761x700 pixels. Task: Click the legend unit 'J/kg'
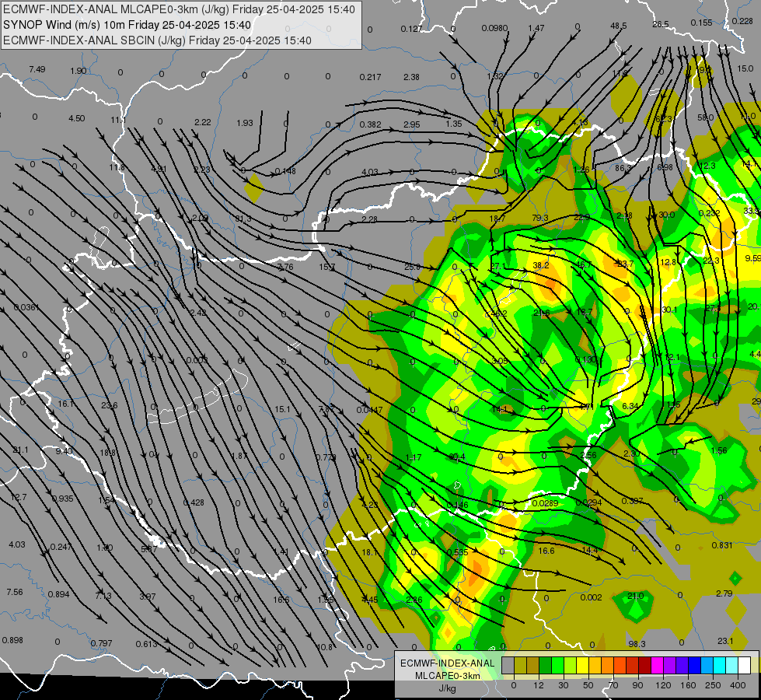pyautogui.click(x=447, y=688)
